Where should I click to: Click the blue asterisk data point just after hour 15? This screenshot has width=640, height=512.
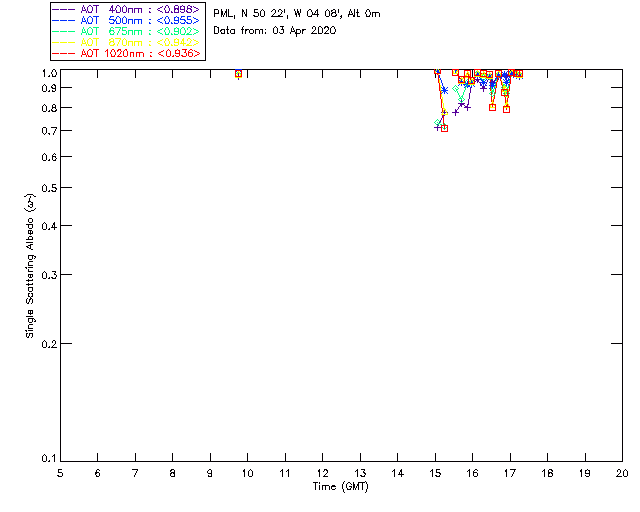click(x=444, y=90)
